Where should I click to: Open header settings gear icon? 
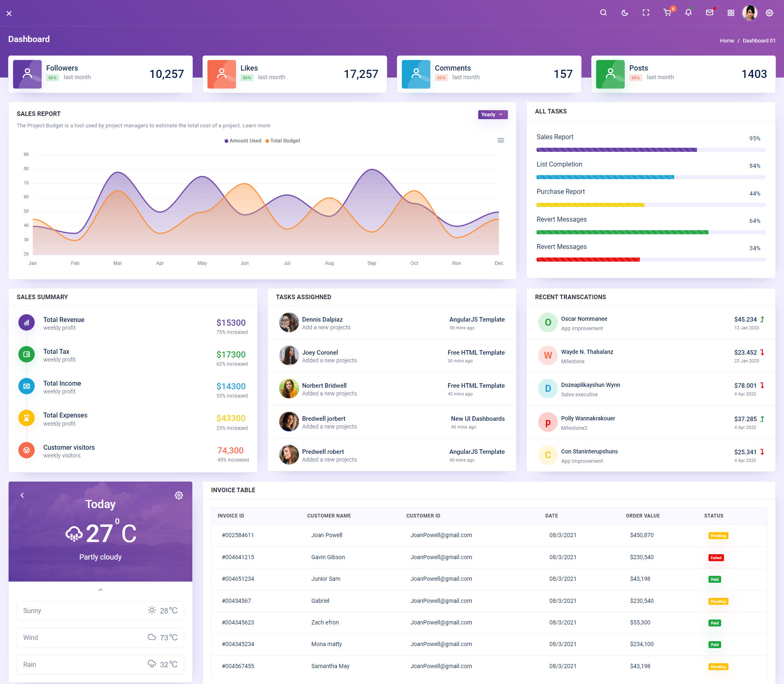point(769,13)
